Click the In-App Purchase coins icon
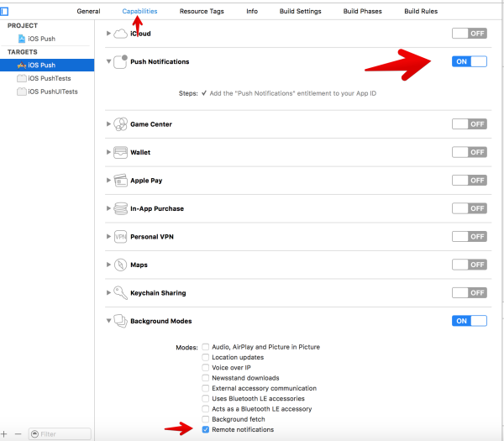The image size is (504, 441). click(120, 208)
